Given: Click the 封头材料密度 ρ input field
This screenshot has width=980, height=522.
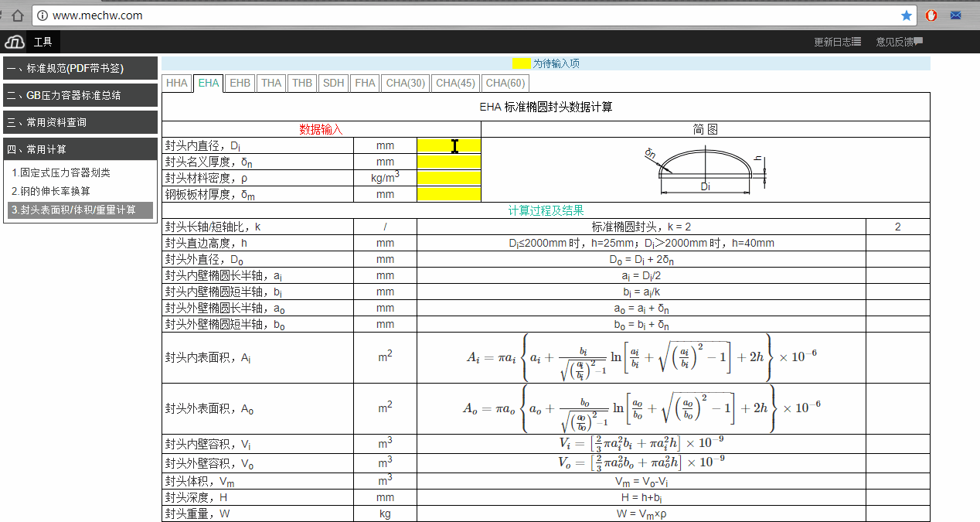Looking at the screenshot, I should click(448, 178).
